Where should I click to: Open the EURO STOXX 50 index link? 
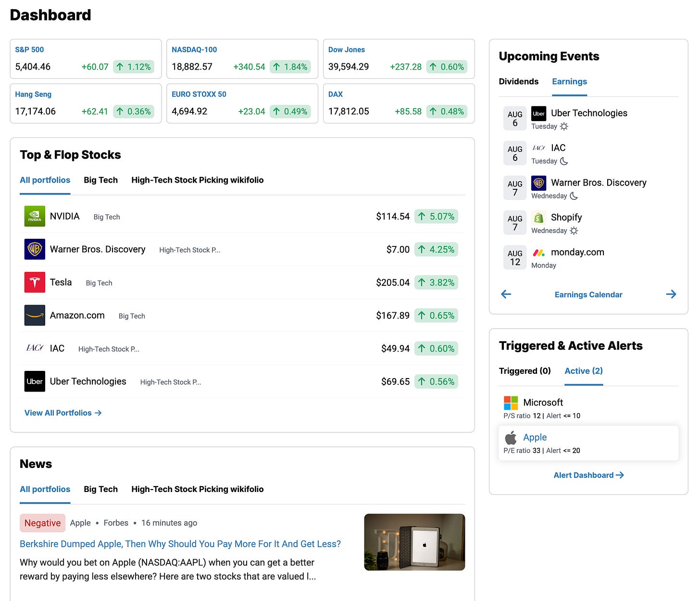[199, 94]
